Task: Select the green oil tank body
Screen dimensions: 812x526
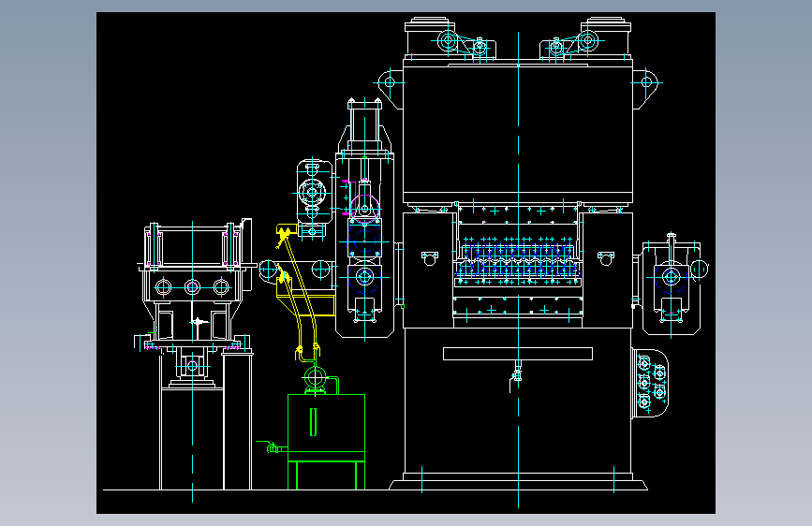Action: pos(326,427)
